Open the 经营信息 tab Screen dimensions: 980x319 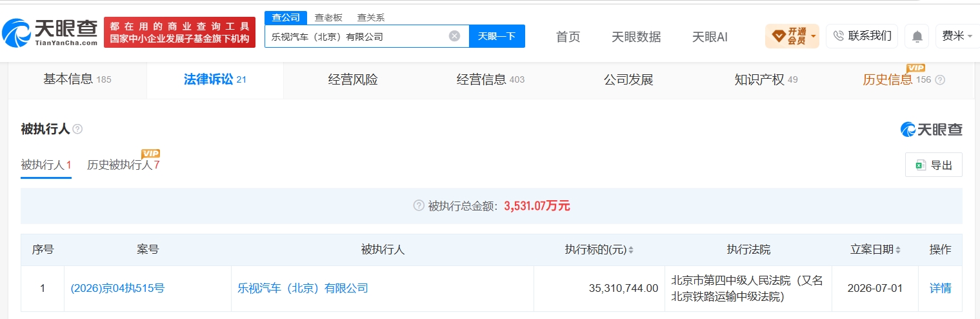(x=490, y=80)
